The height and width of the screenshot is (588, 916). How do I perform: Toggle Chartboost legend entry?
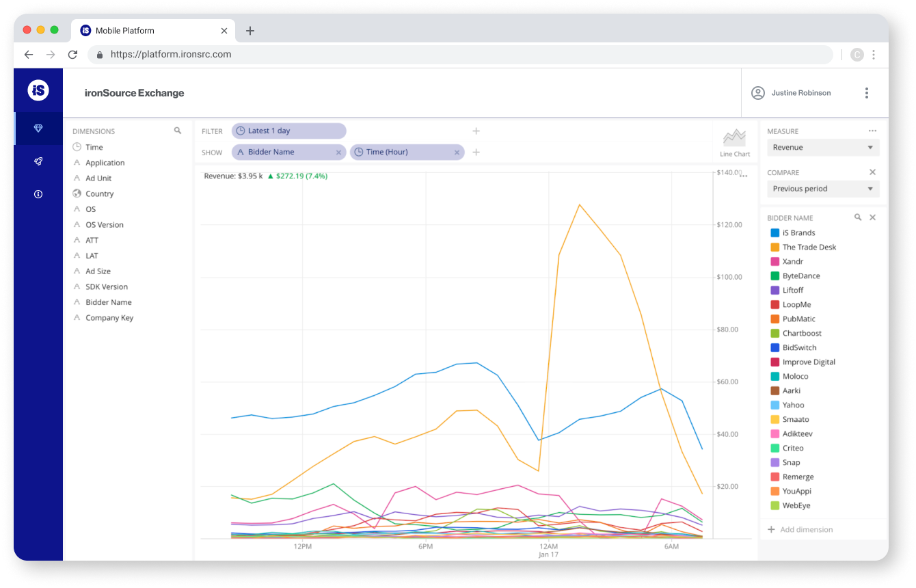coord(796,334)
